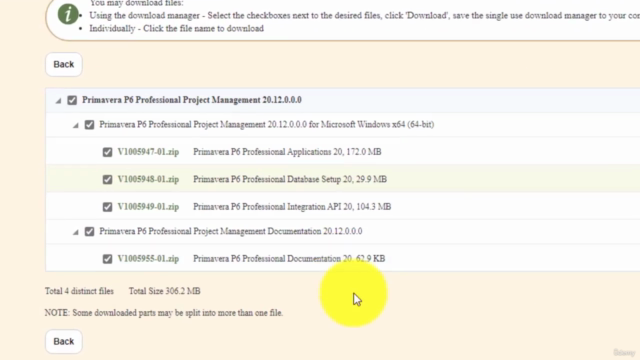Download V1005949-01.zip file link
Viewport: 640px width, 360px height.
point(148,207)
